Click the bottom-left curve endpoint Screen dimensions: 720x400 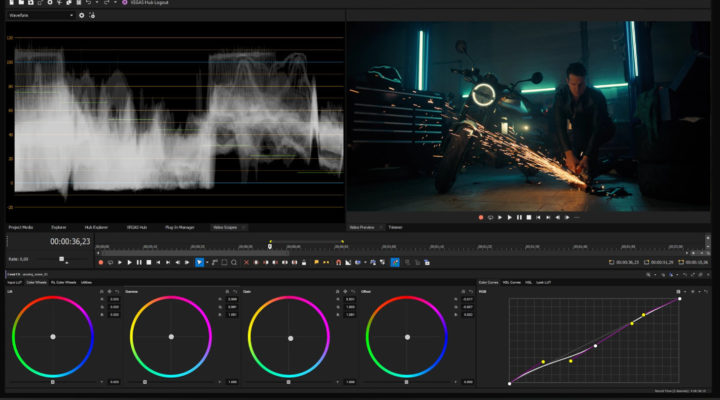(x=509, y=383)
